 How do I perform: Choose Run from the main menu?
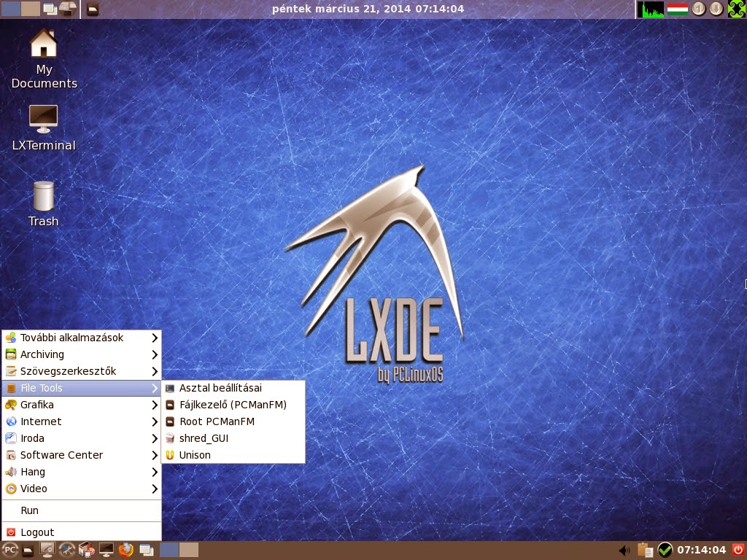pos(82,510)
